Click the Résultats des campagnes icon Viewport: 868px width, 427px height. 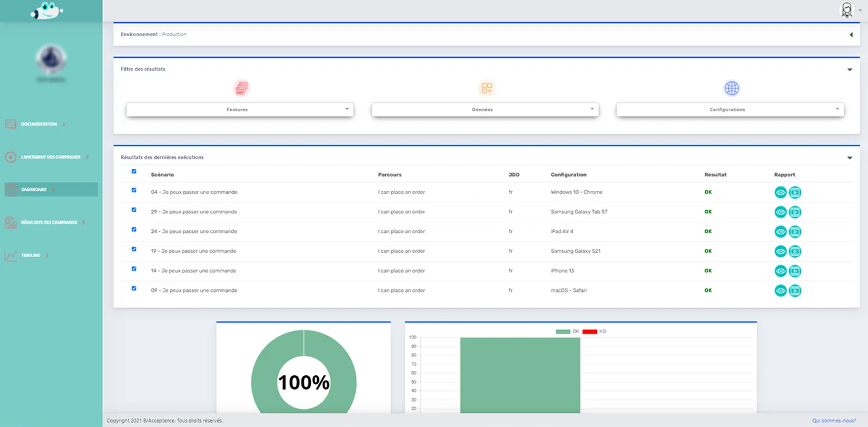point(11,222)
